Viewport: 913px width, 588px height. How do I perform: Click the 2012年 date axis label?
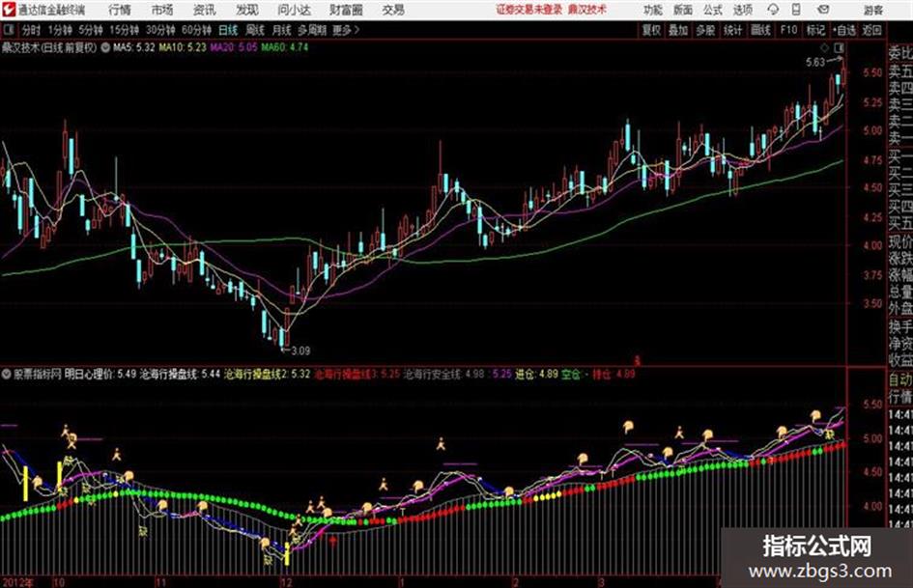pos(18,582)
